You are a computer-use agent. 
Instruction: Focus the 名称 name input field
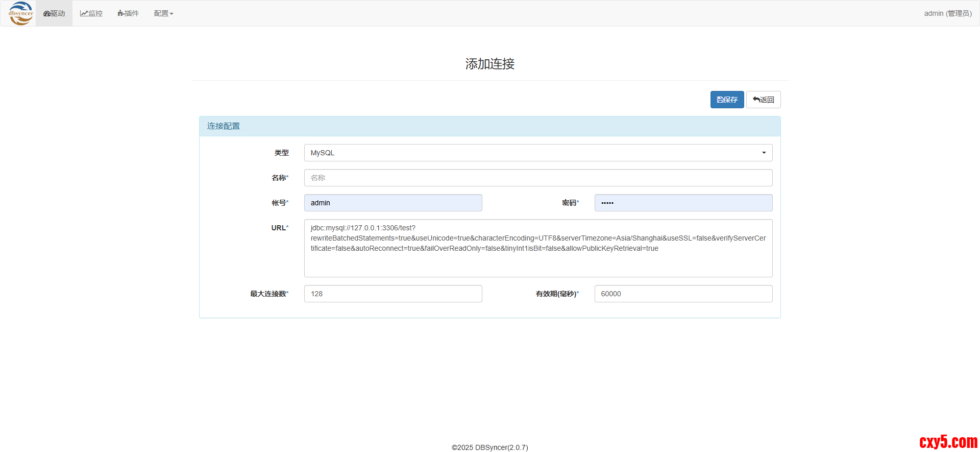(538, 178)
